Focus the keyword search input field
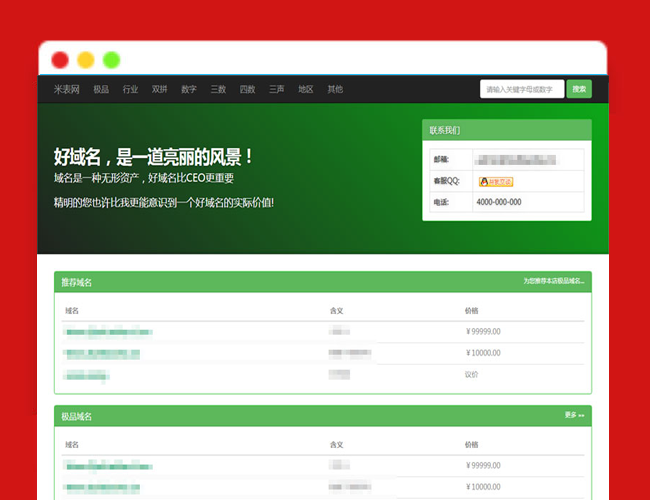 click(x=522, y=89)
